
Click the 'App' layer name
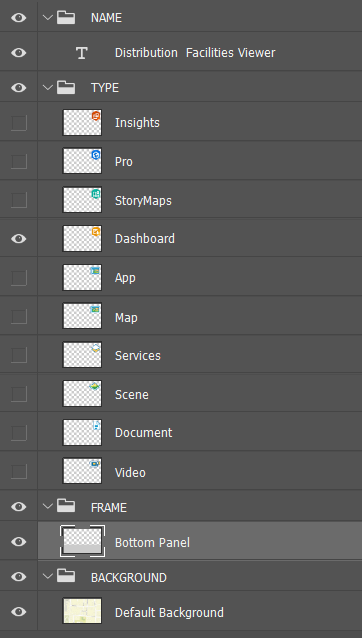pos(125,278)
